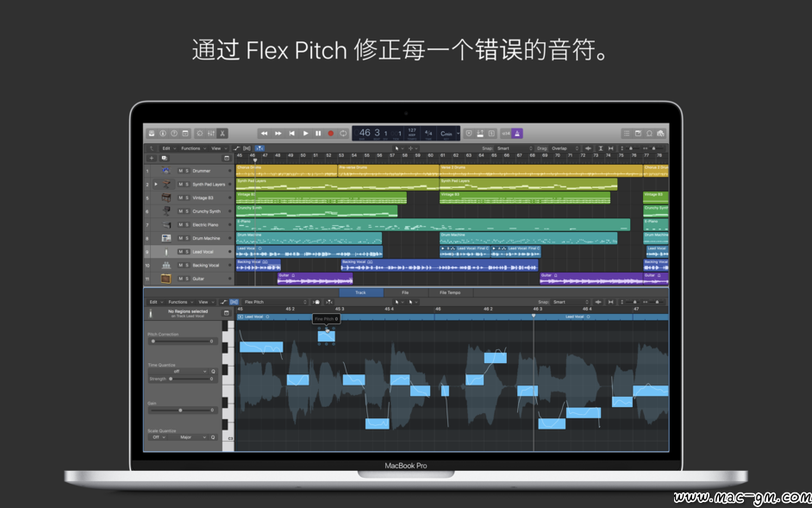Click the Guitar track amp icon

pos(166,279)
